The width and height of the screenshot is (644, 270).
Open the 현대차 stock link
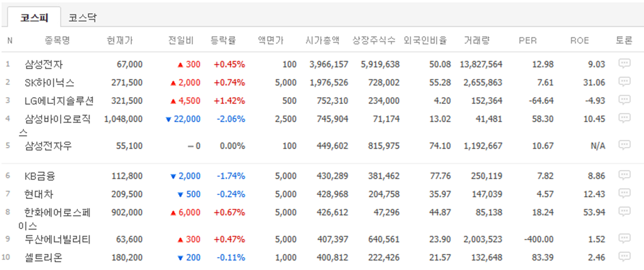coord(39,194)
